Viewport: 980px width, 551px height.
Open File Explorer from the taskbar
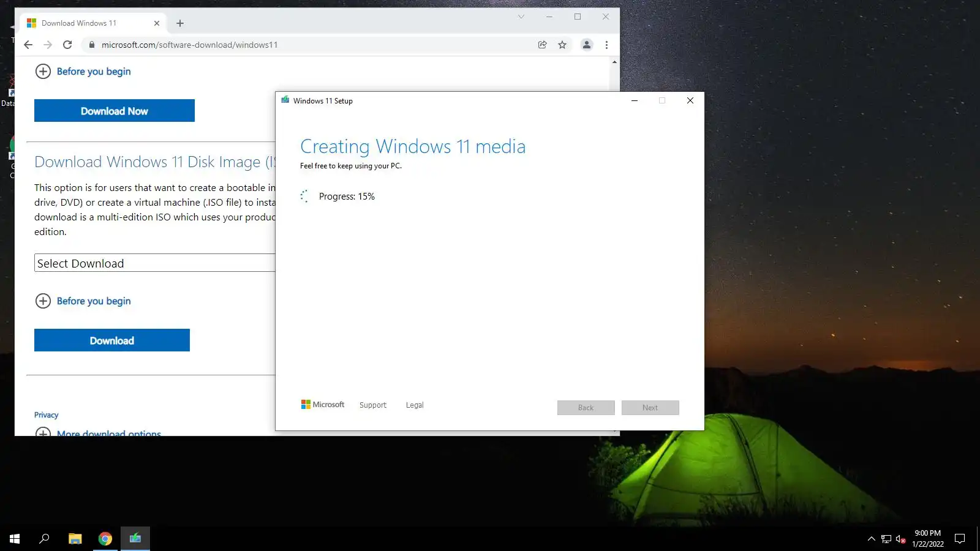[75, 539]
